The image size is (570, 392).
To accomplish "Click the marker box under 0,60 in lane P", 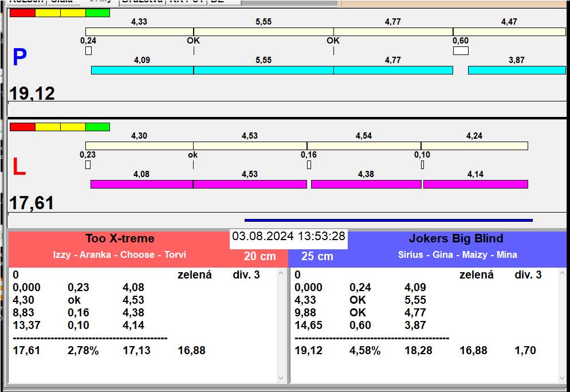I will tap(461, 50).
